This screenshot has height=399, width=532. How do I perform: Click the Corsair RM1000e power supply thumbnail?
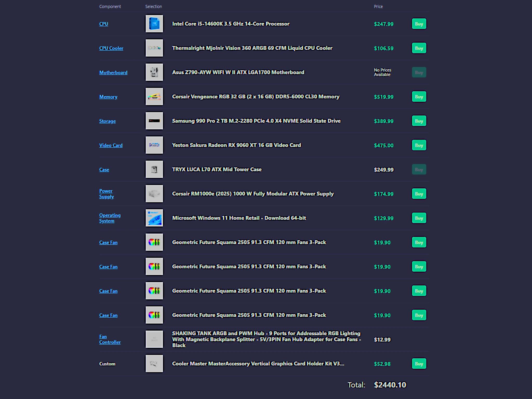(154, 194)
